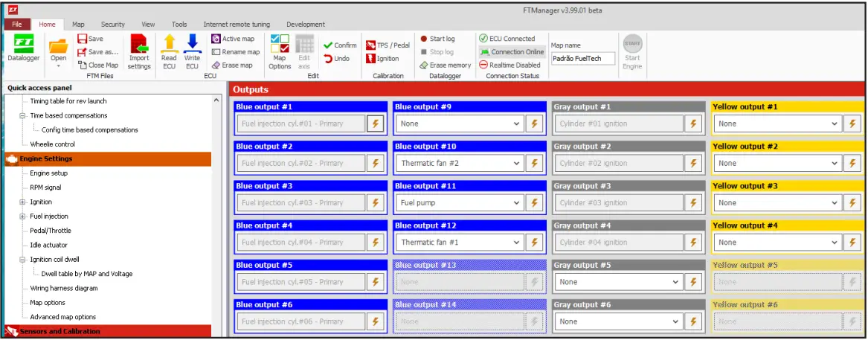The width and height of the screenshot is (868, 340).
Task: Click Erase map
Action: tap(232, 65)
